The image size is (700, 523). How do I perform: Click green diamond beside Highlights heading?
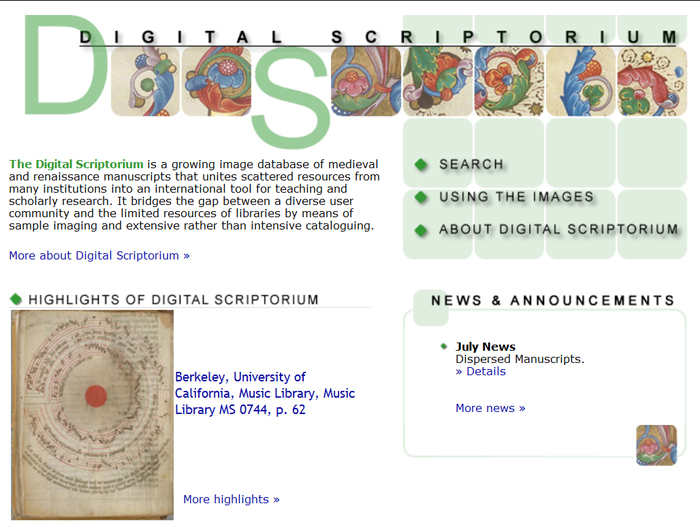tap(16, 299)
